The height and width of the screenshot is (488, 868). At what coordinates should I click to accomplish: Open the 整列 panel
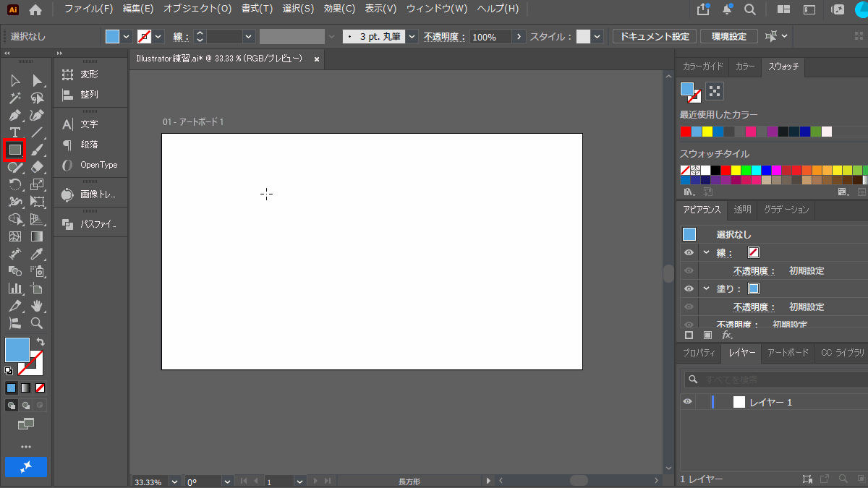tap(90, 95)
